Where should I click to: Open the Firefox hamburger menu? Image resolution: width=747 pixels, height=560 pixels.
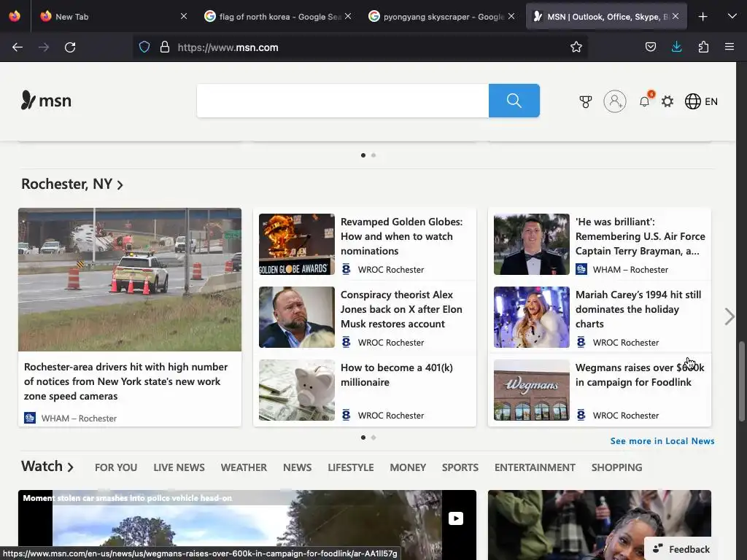(x=729, y=47)
